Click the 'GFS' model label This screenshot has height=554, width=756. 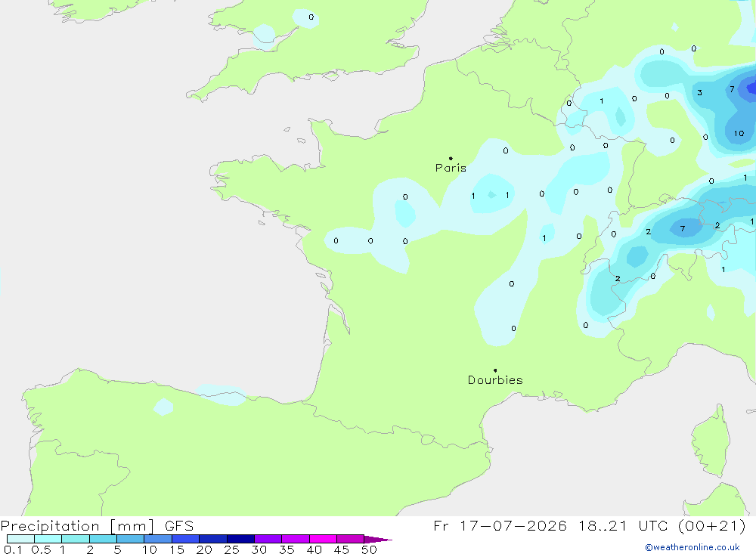pyautogui.click(x=179, y=526)
